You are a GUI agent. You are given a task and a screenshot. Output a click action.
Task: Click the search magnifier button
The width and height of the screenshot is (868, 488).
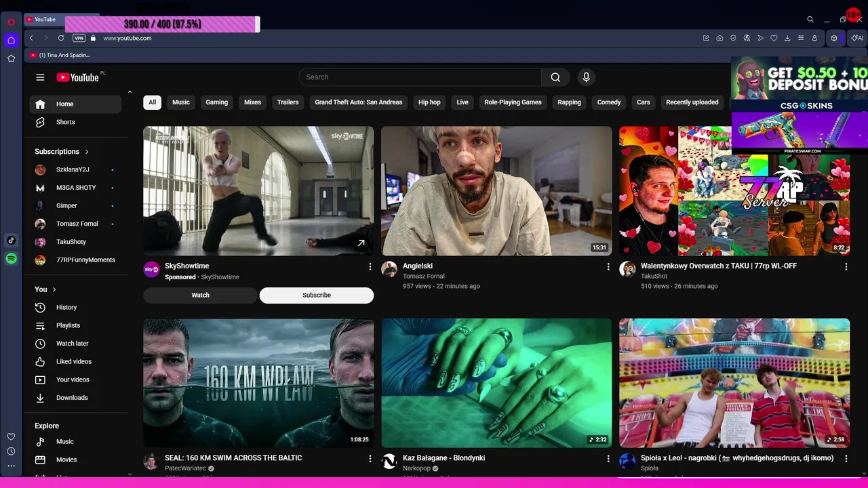click(x=555, y=77)
